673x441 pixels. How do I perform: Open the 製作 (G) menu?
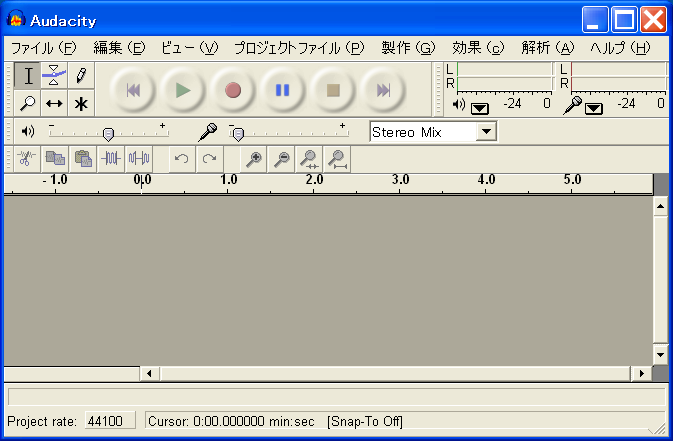408,48
